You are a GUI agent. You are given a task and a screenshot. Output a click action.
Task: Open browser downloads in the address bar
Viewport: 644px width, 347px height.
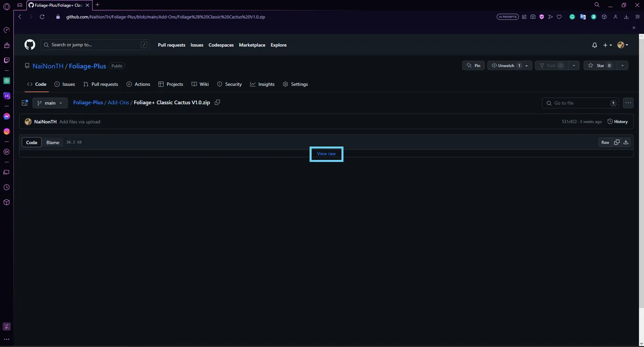(x=627, y=17)
